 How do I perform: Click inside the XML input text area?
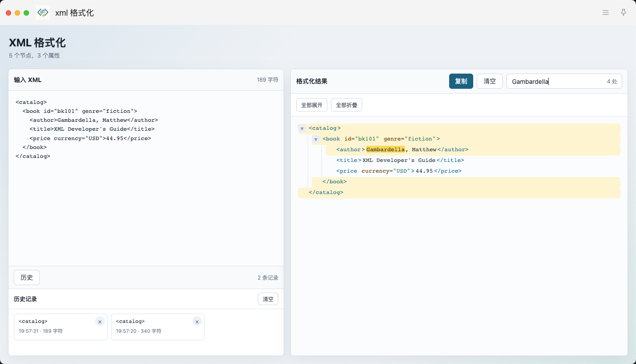click(x=146, y=178)
